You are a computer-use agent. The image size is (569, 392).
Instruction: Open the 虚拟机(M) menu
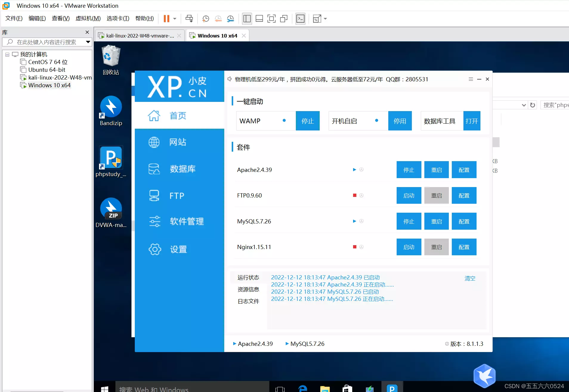click(88, 18)
